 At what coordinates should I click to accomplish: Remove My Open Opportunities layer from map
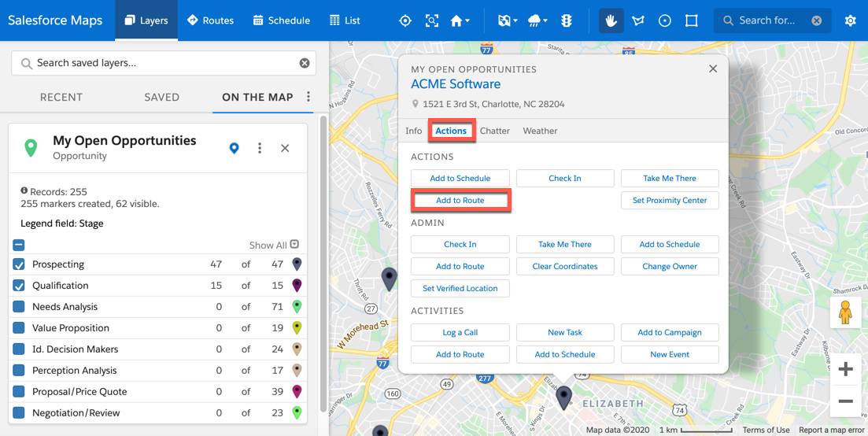click(x=285, y=148)
